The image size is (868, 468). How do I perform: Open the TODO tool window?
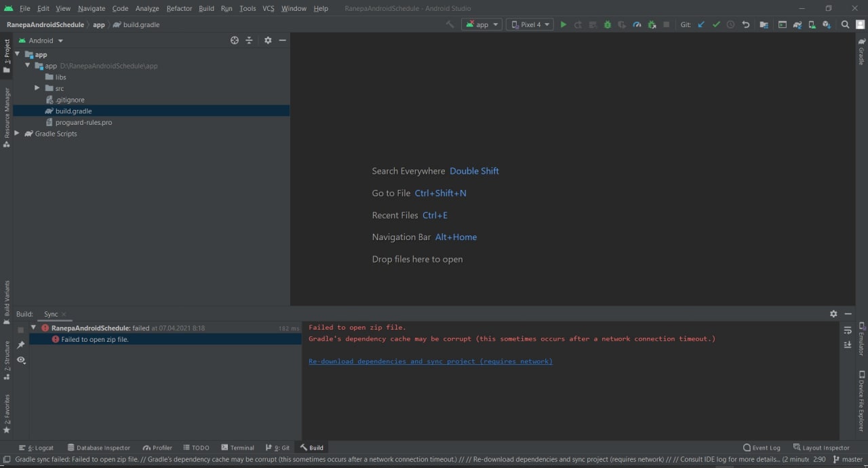pyautogui.click(x=196, y=448)
